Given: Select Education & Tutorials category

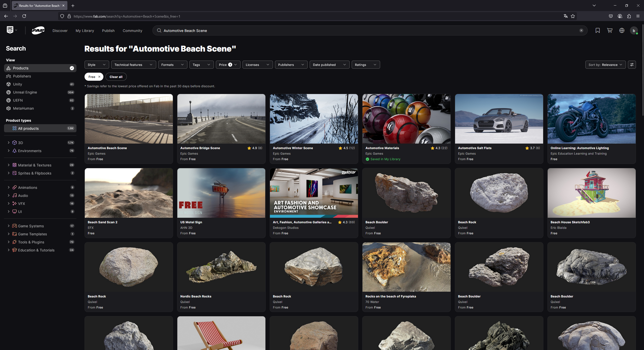Looking at the screenshot, I should pyautogui.click(x=36, y=250).
